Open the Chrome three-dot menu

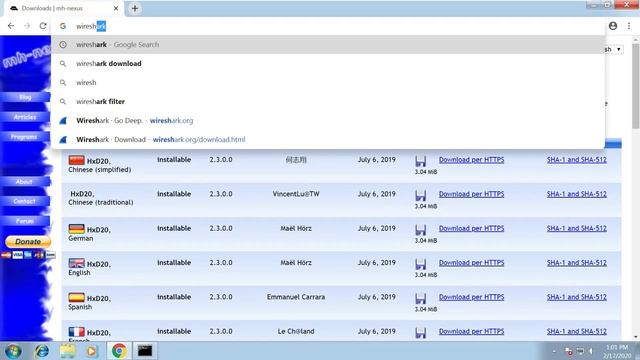629,26
